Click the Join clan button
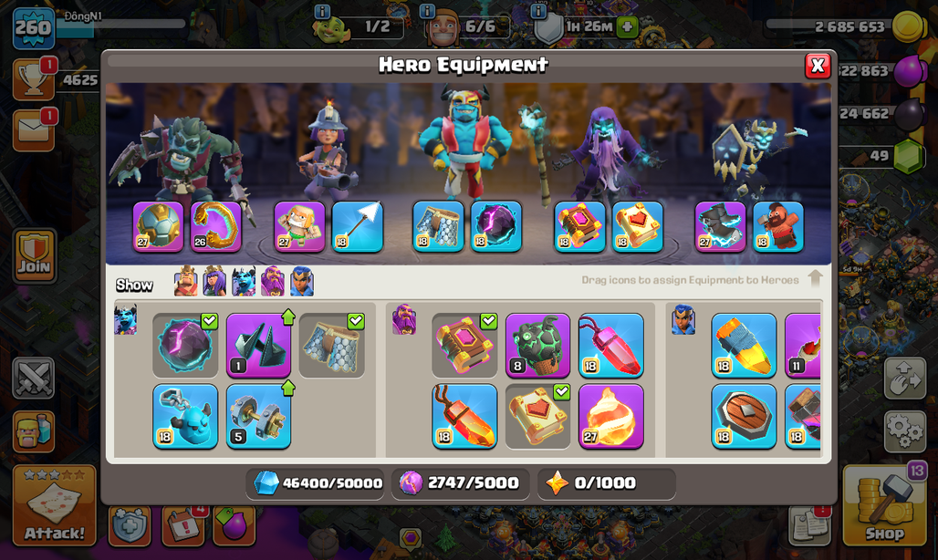This screenshot has width=938, height=560. pos(34,255)
